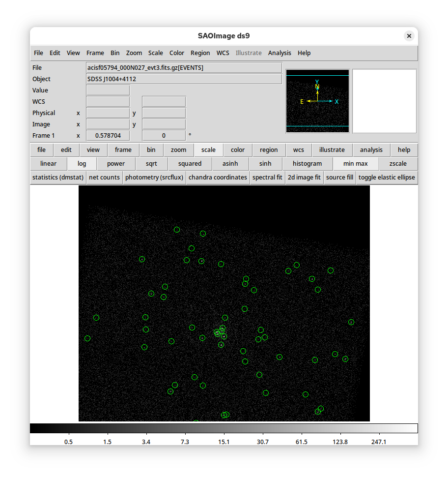Image resolution: width=448 pixels, height=478 pixels.
Task: Close the SAOImage ds9 window
Action: coord(409,36)
